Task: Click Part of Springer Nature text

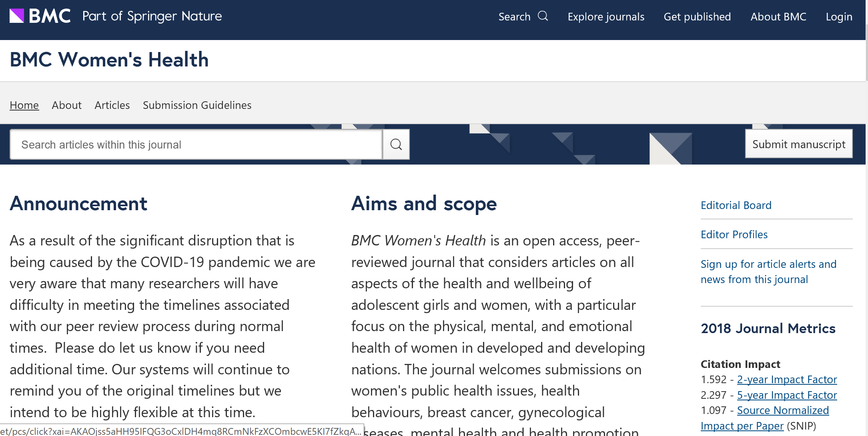Action: coord(152,16)
